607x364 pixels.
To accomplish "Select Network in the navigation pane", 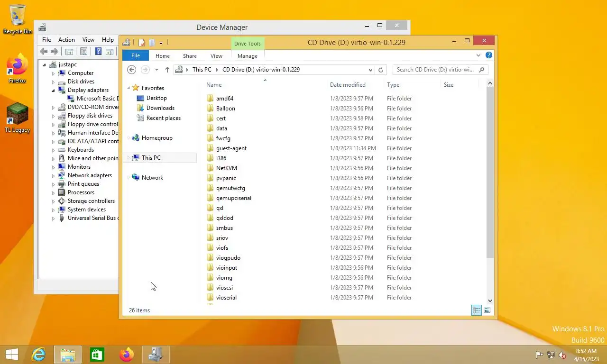I will pos(152,178).
